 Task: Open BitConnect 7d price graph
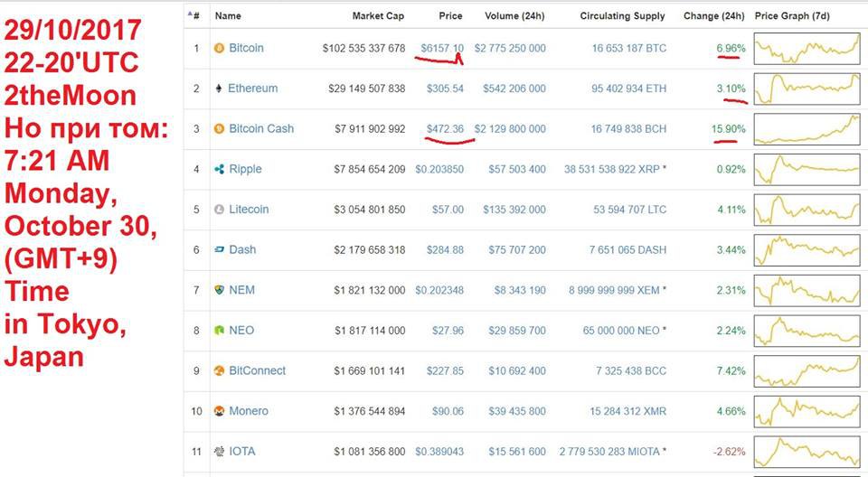tap(807, 371)
